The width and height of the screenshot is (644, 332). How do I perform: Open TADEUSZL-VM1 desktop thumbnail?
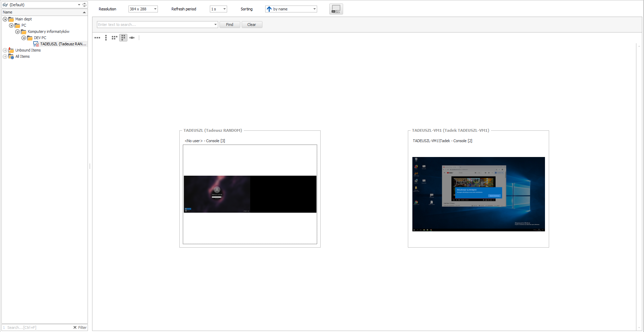click(x=478, y=194)
